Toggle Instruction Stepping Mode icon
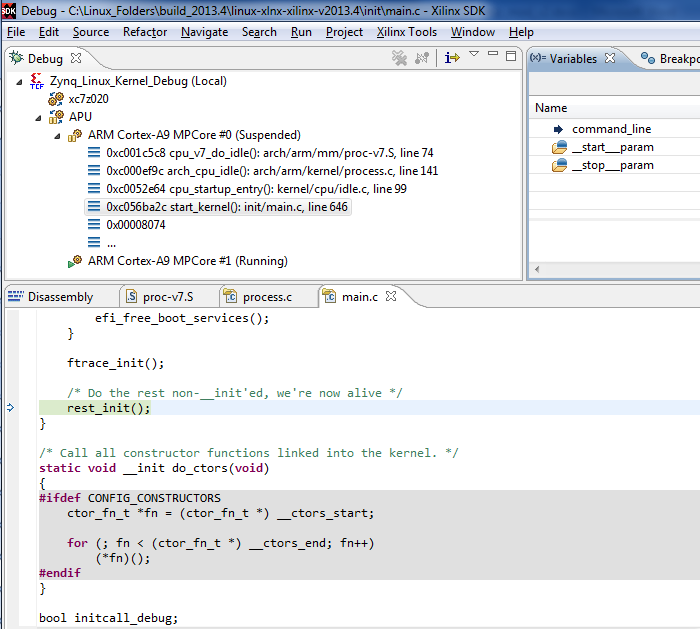 click(x=452, y=58)
